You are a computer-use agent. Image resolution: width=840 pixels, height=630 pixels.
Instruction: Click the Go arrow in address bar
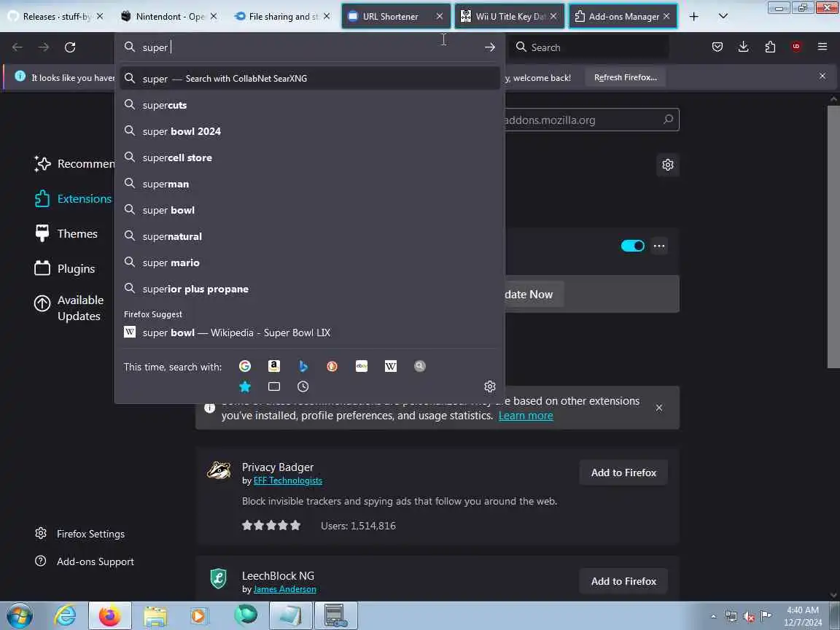click(490, 47)
